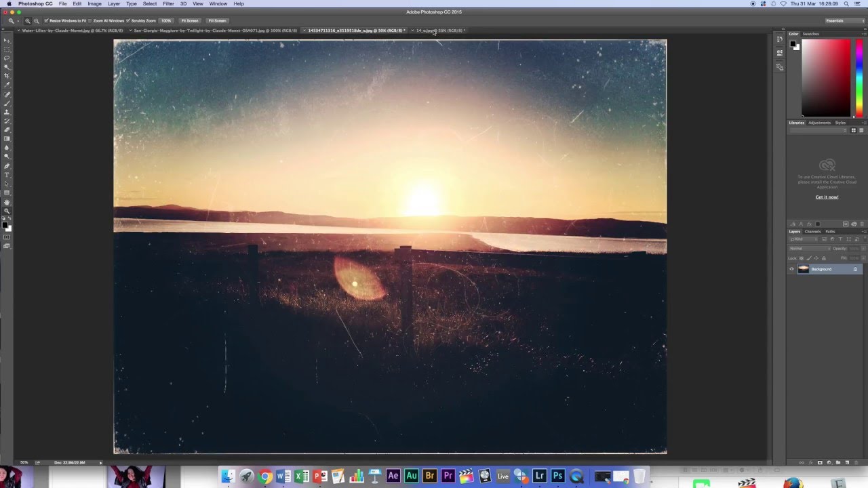Open the Layers panel options menu
This screenshot has width=868, height=488.
[865, 232]
